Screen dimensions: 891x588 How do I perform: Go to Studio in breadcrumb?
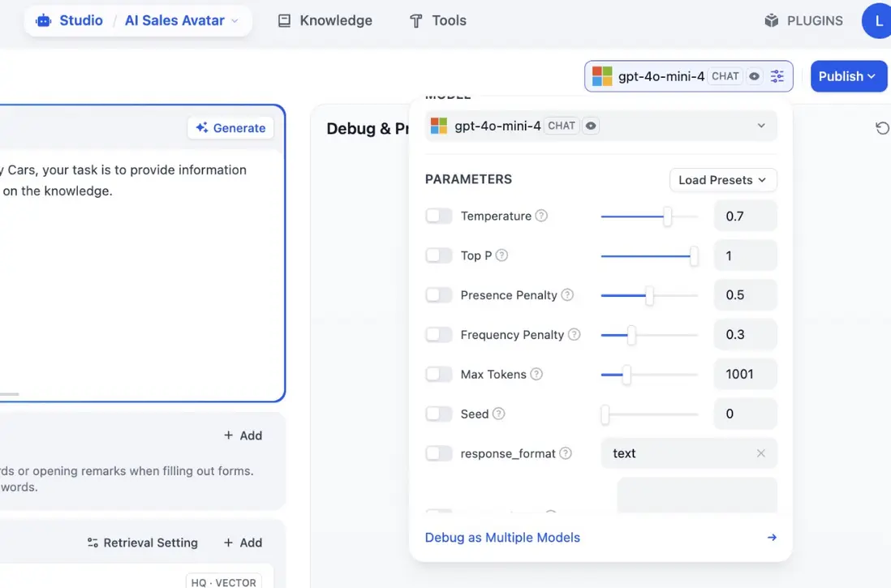[80, 21]
